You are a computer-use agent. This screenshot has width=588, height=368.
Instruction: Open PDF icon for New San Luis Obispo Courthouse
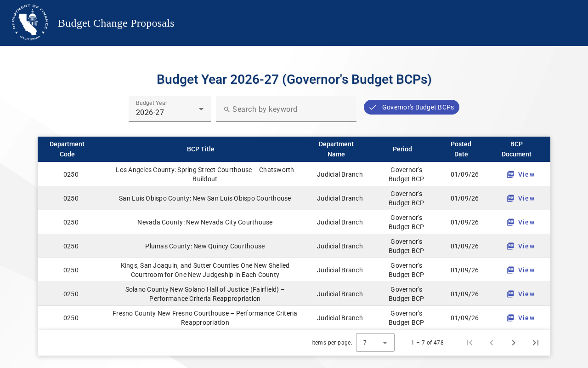coord(510,198)
